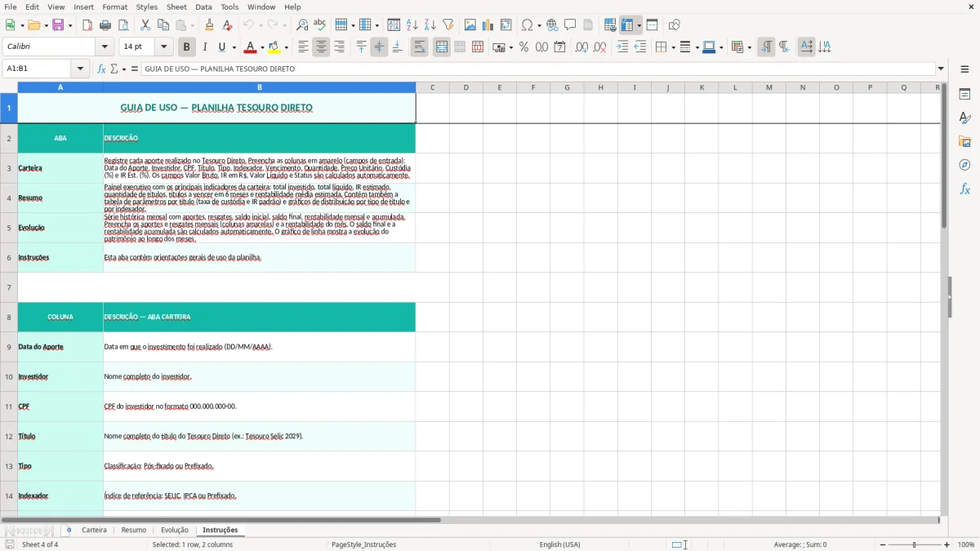Expand the formula bar

941,69
